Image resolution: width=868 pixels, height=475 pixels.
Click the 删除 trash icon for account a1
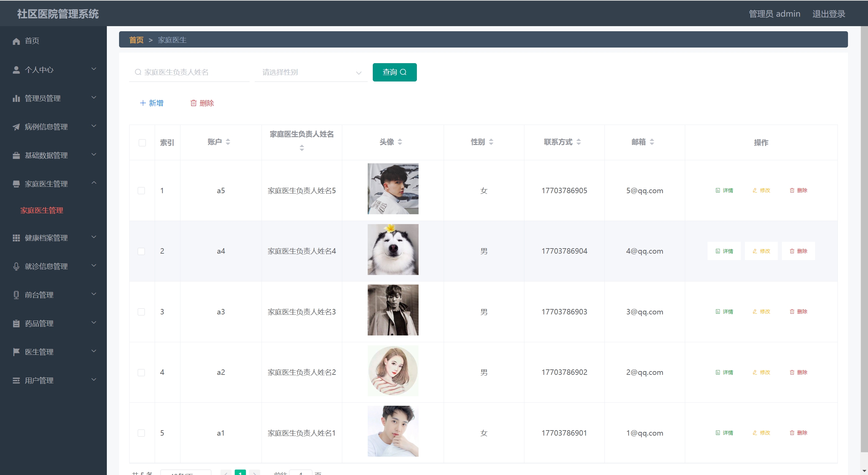point(792,433)
